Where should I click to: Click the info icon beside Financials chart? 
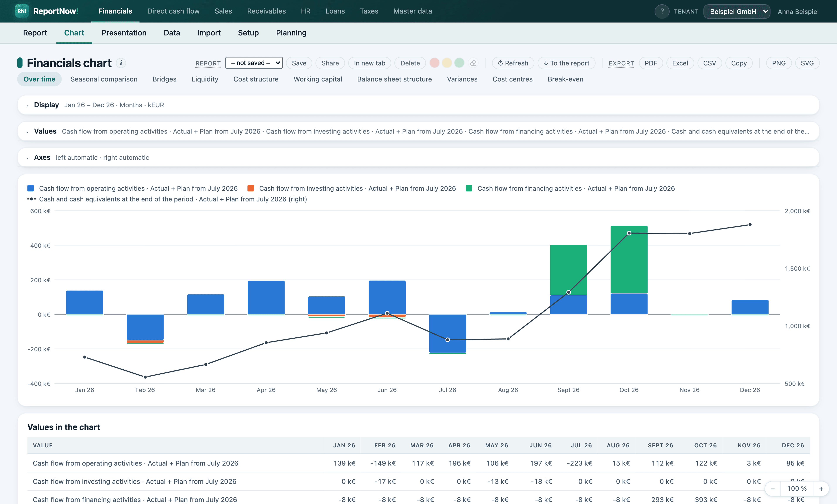pyautogui.click(x=121, y=63)
